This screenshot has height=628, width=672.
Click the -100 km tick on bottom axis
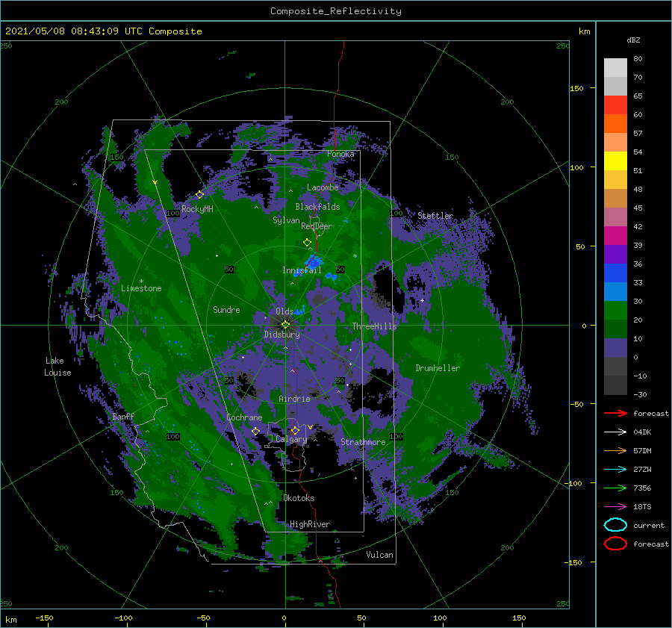(123, 618)
